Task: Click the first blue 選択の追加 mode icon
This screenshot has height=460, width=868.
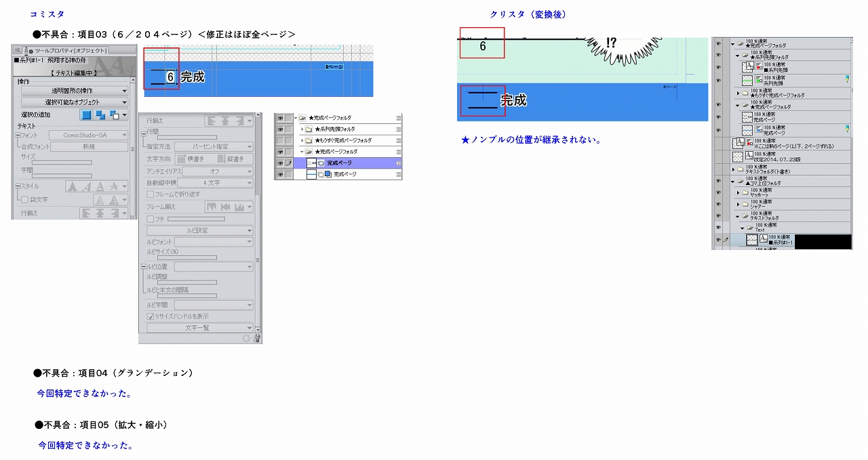Action: tap(86, 115)
